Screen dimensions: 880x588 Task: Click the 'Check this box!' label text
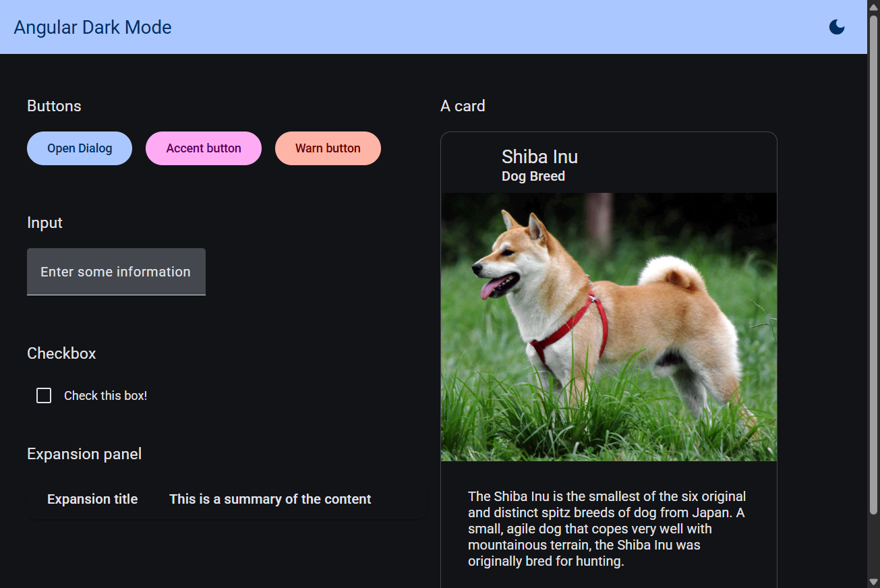tap(106, 396)
